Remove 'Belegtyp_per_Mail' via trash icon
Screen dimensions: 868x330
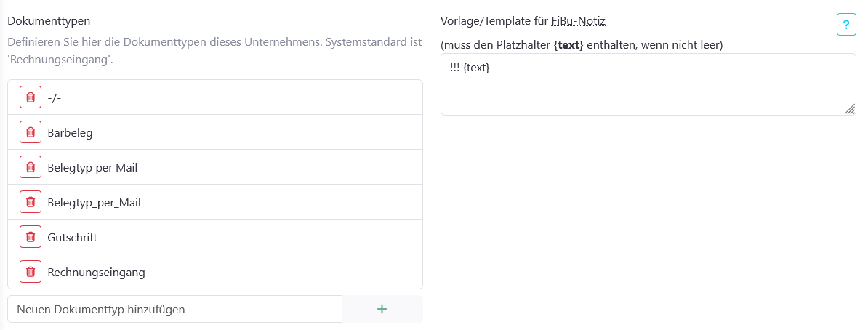pyautogui.click(x=30, y=202)
